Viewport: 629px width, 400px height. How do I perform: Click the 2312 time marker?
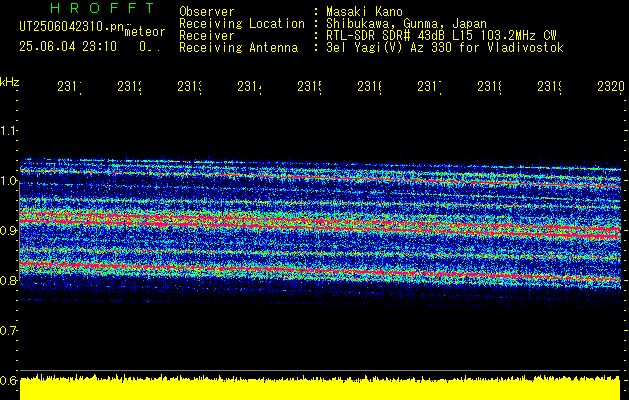[130, 86]
